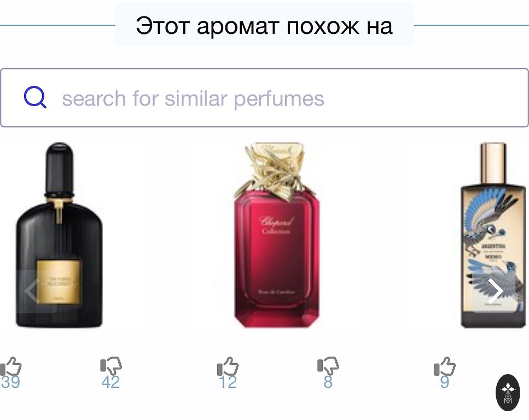Click the gold label on Black Orchid
Screen dimensions: 529x420
pyautogui.click(x=59, y=282)
